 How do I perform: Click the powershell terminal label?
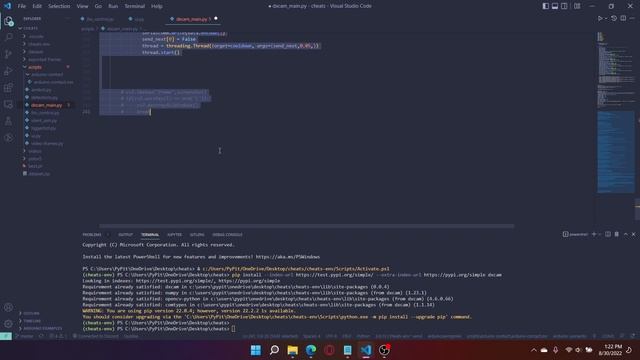coord(575,234)
